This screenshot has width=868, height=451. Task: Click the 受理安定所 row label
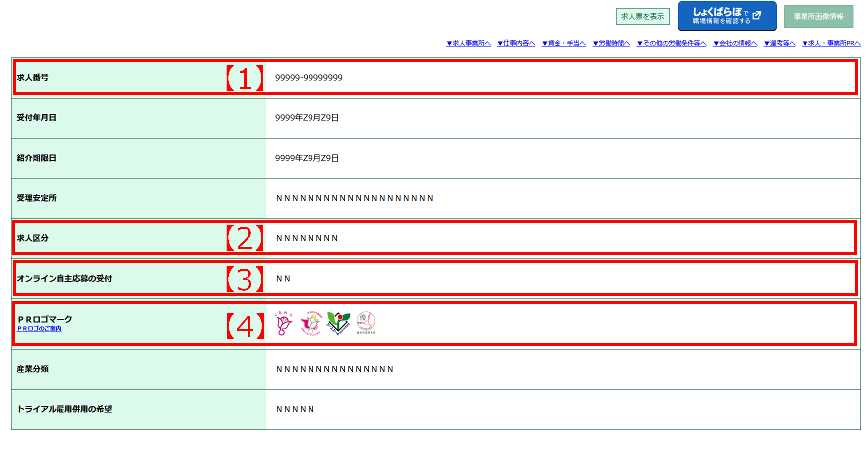37,198
